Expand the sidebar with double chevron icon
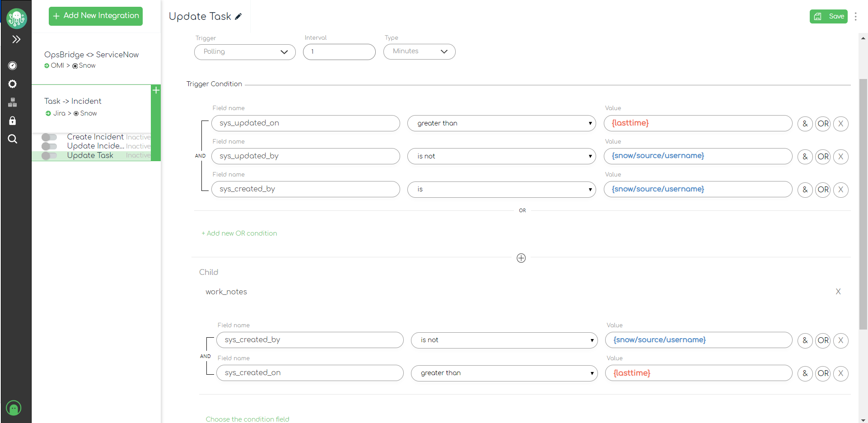This screenshot has height=423, width=868. coord(16,39)
